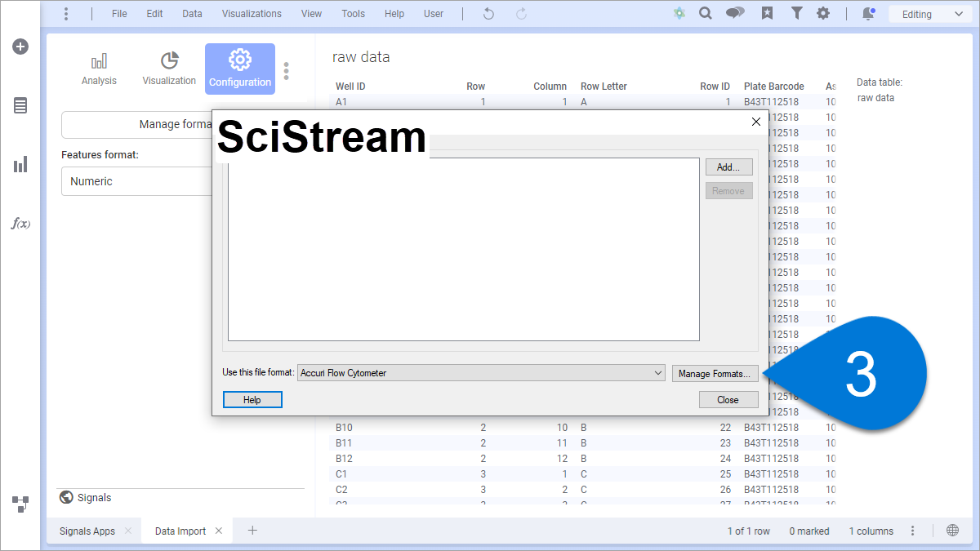Open the three-dot application menu in the top bar
The image size is (980, 551).
pos(66,14)
